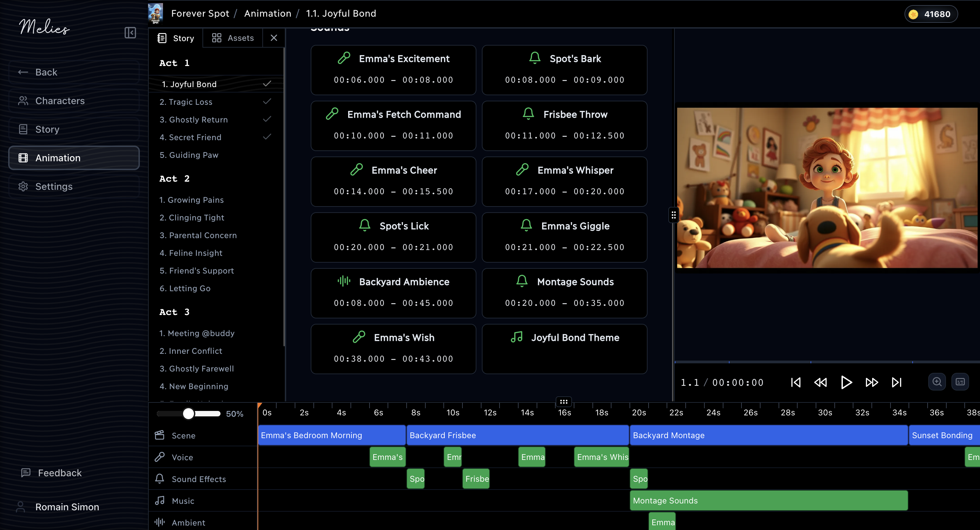Select scene 3. Ghostly Farewell
Viewport: 980px width, 530px height.
[x=216, y=368]
